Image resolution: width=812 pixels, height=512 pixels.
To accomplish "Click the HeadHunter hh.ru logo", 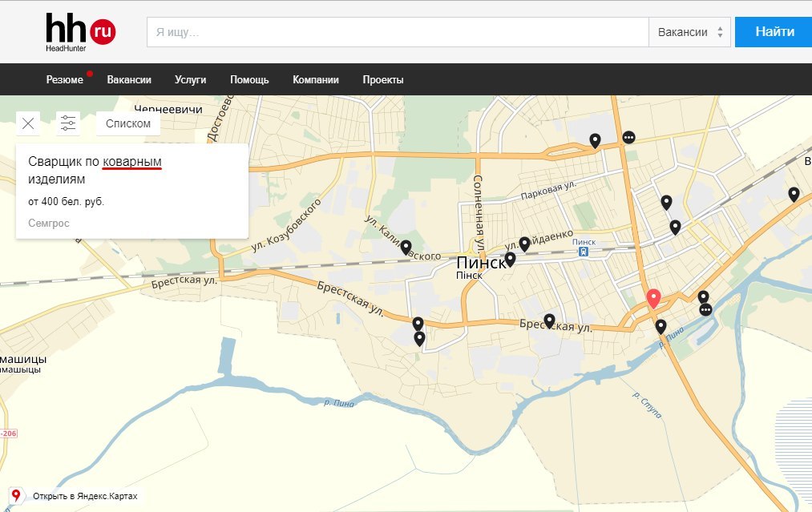I will coord(80,32).
